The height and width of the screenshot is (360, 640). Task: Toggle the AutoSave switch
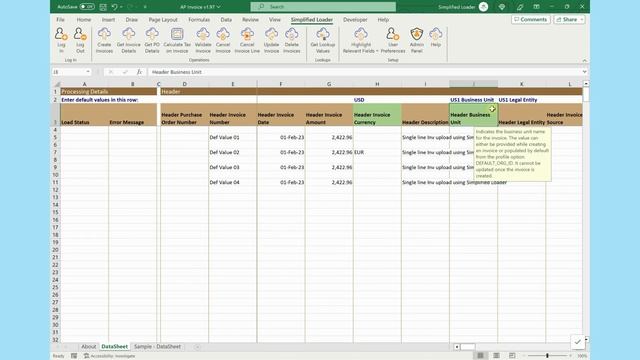[x=87, y=7]
